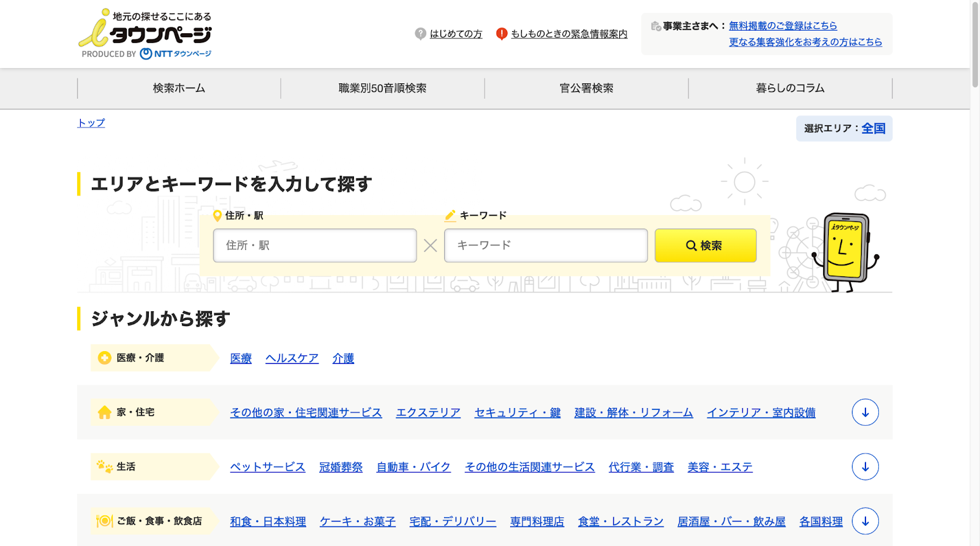Open the はじめての方 link
Viewport: 980px width, 546px height.
[456, 34]
